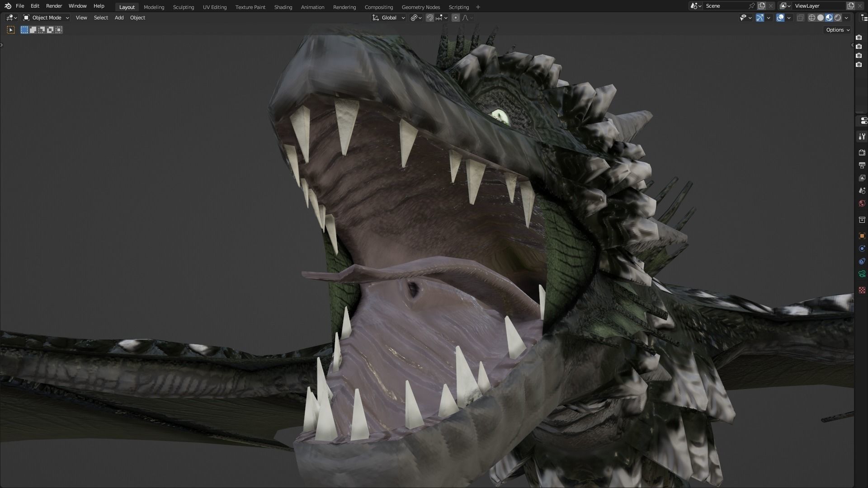
Task: Open the transform pivot point dropdown
Action: [416, 18]
